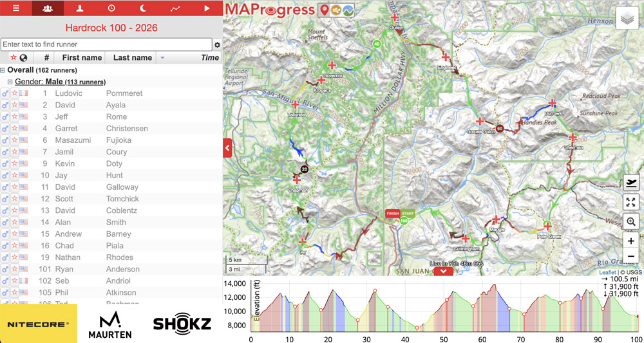
Task: Click the FINISH flag marker
Action: 392,214
